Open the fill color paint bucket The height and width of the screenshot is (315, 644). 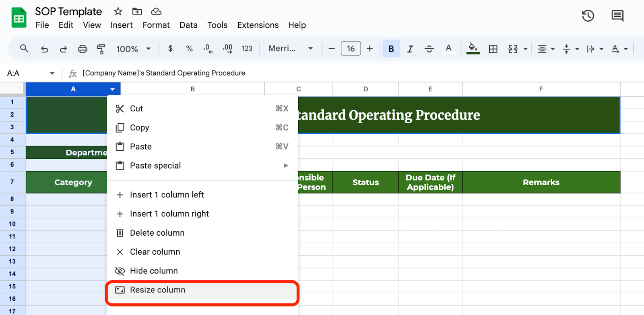[473, 48]
